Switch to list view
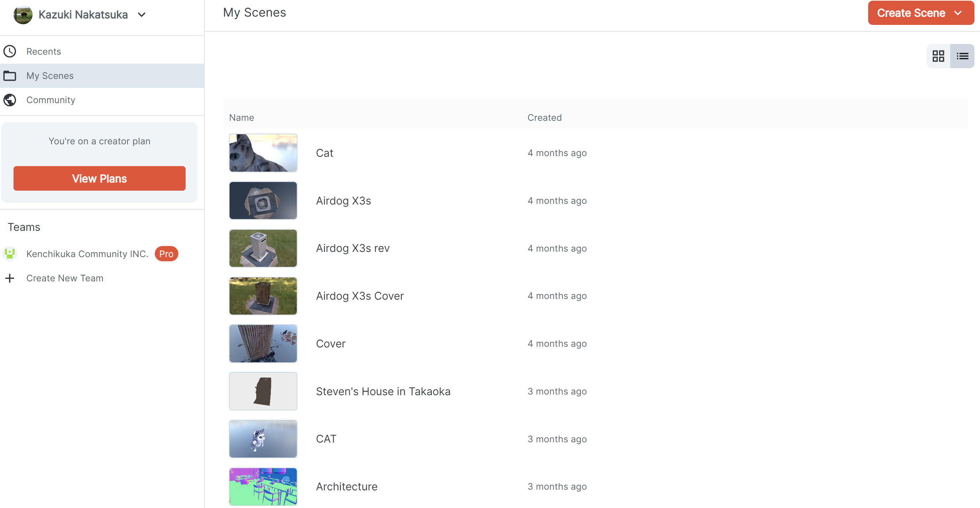The width and height of the screenshot is (980, 508). point(962,56)
